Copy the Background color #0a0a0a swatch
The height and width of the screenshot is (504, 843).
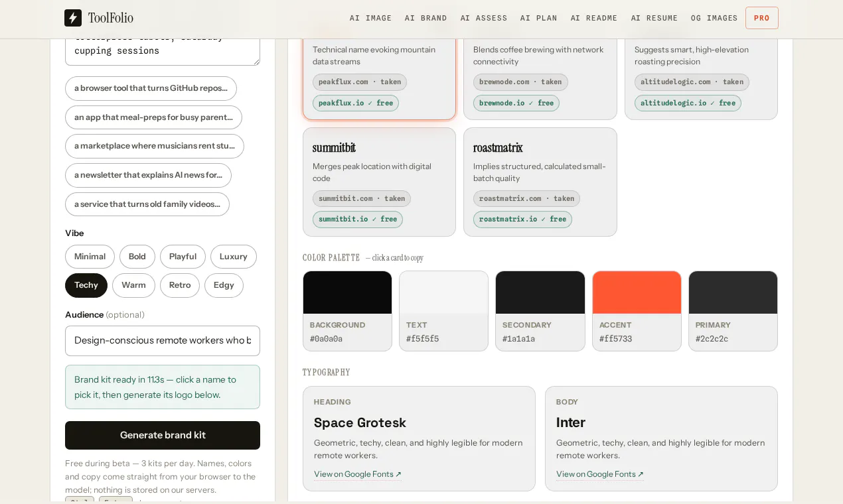coord(347,311)
